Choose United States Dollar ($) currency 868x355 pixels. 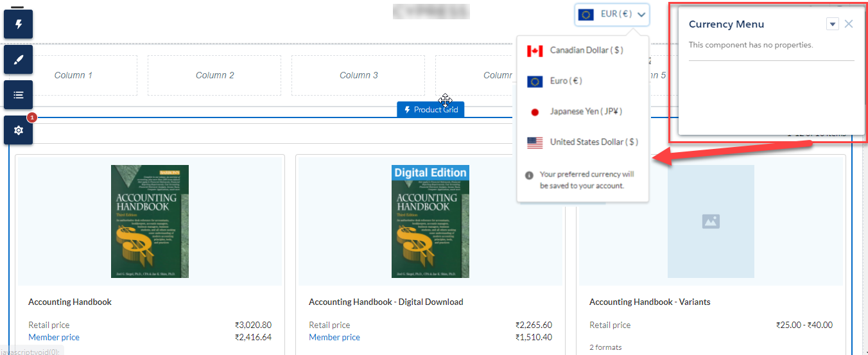click(x=593, y=143)
